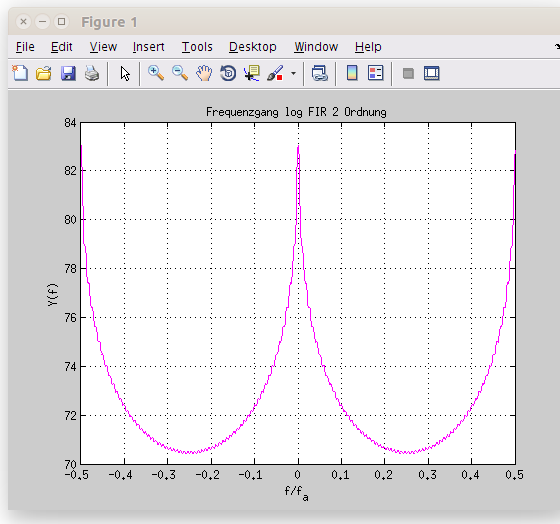Open a file via folder icon
Screen dimensions: 560x524
click(x=44, y=73)
